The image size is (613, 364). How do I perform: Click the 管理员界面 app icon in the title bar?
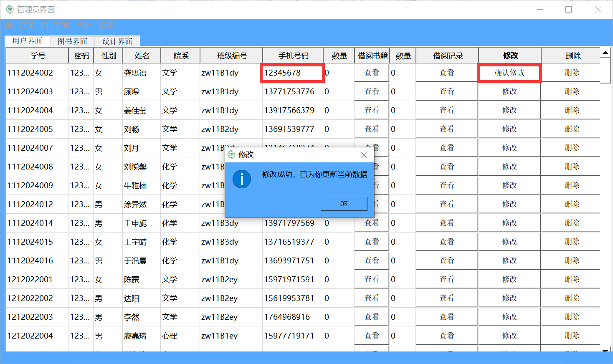click(10, 9)
